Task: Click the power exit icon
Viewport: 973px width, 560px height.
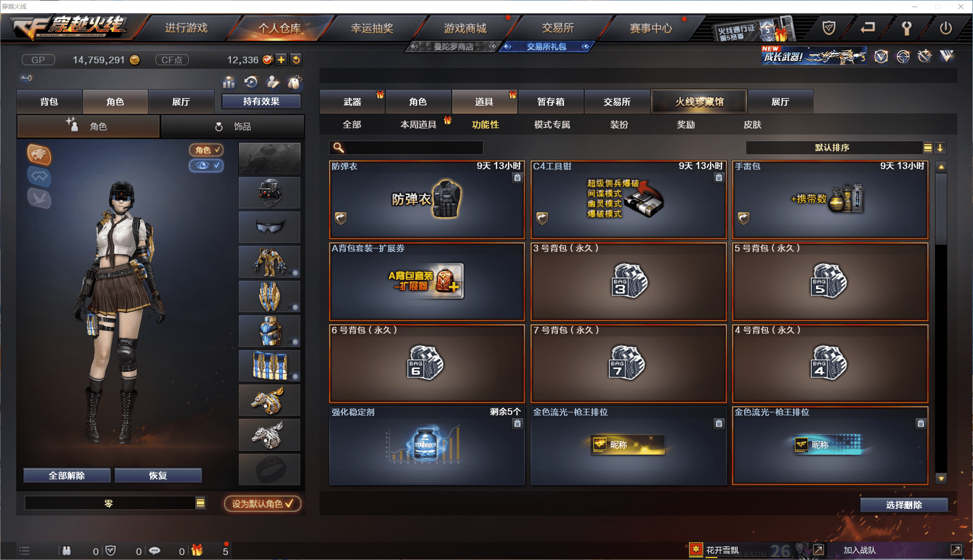Action: coord(946,28)
